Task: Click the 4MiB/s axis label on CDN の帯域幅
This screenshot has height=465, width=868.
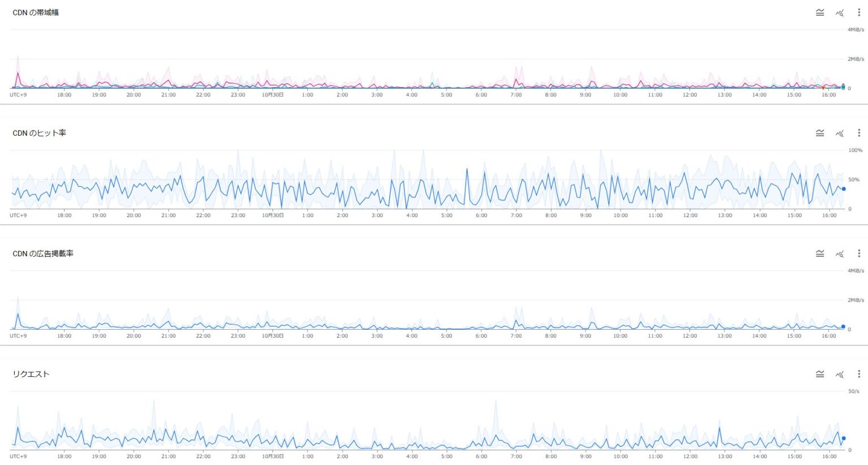Action: click(856, 29)
